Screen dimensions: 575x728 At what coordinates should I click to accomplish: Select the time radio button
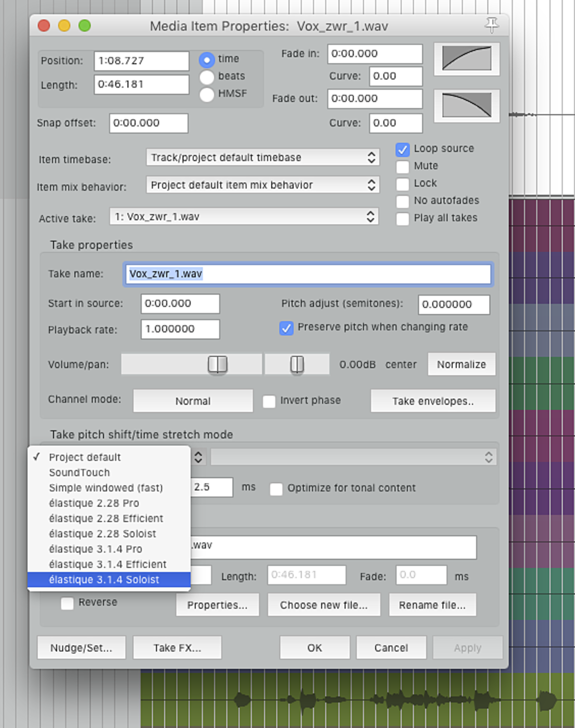(x=207, y=59)
